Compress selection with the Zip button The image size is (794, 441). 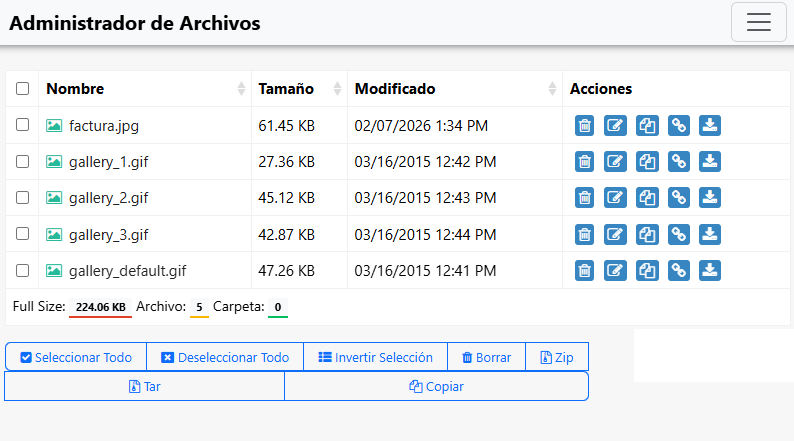pyautogui.click(x=557, y=357)
